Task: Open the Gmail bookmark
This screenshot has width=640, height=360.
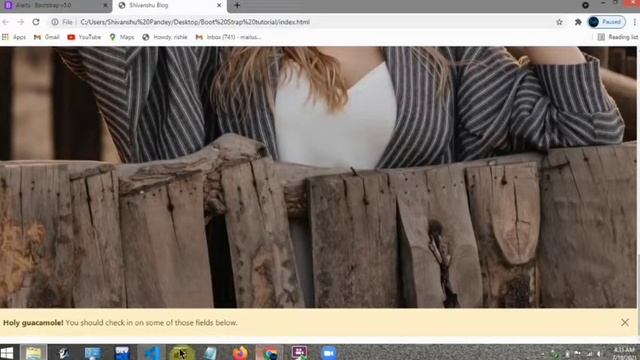Action: 47,37
